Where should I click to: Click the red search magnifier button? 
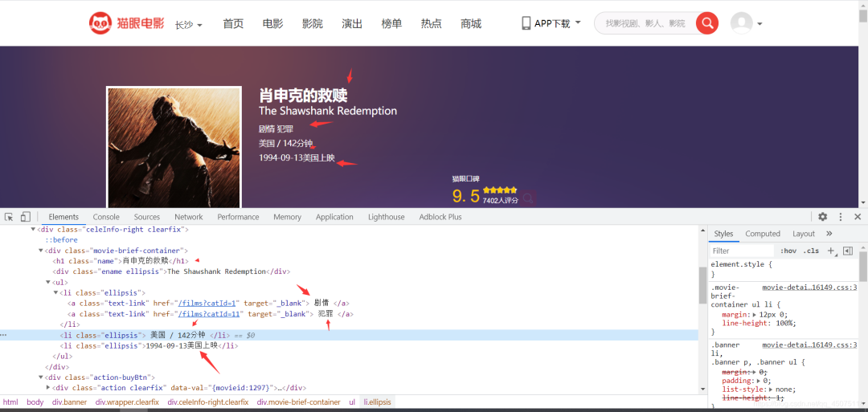click(706, 23)
